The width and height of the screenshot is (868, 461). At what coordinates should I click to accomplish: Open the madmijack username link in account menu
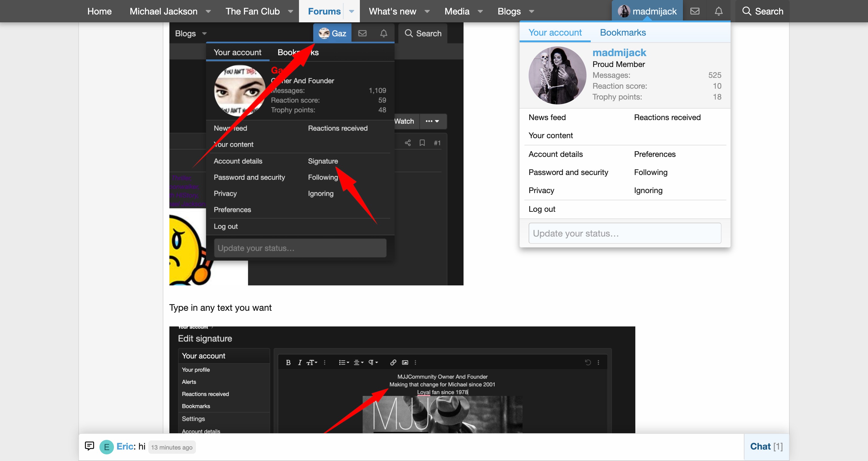point(619,52)
